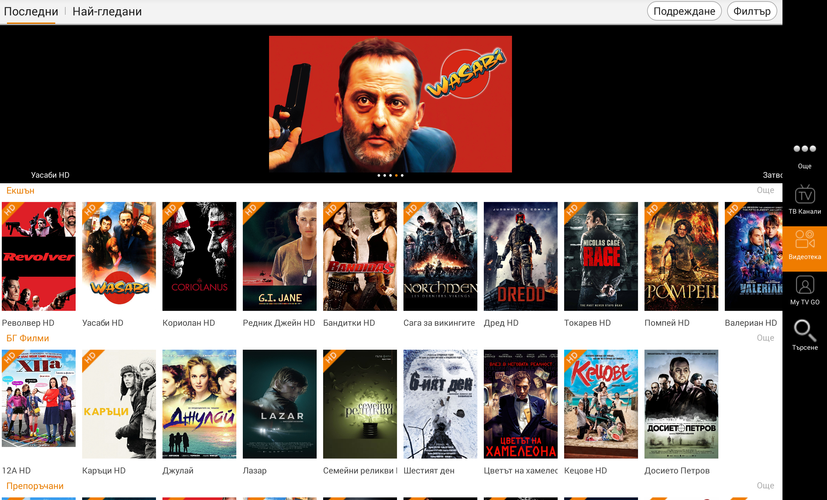The width and height of the screenshot is (827, 500).
Task: Open the Препоръчани category heading
Action: pyautogui.click(x=35, y=486)
